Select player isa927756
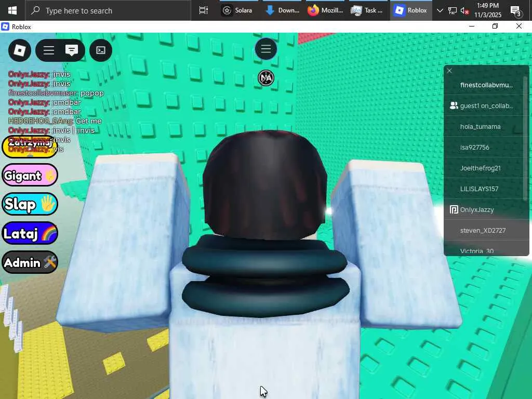The image size is (532, 399). pyautogui.click(x=485, y=147)
